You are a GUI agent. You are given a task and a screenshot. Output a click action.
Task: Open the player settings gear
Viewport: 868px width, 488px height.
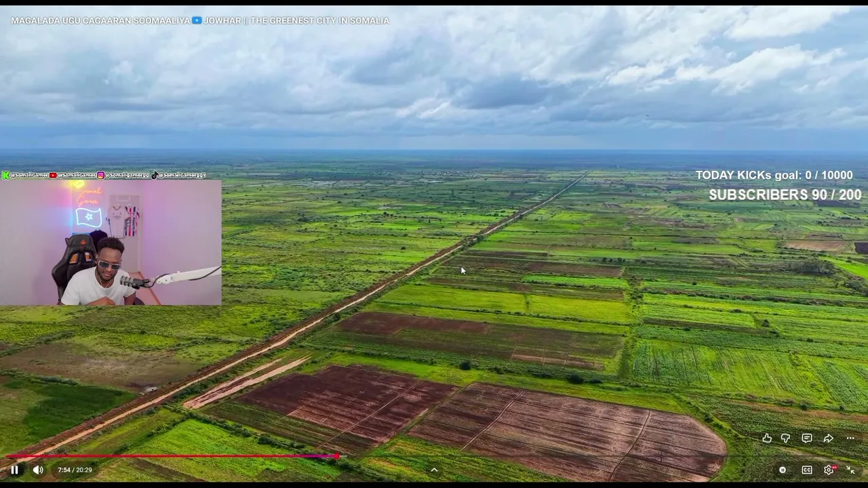[829, 470]
